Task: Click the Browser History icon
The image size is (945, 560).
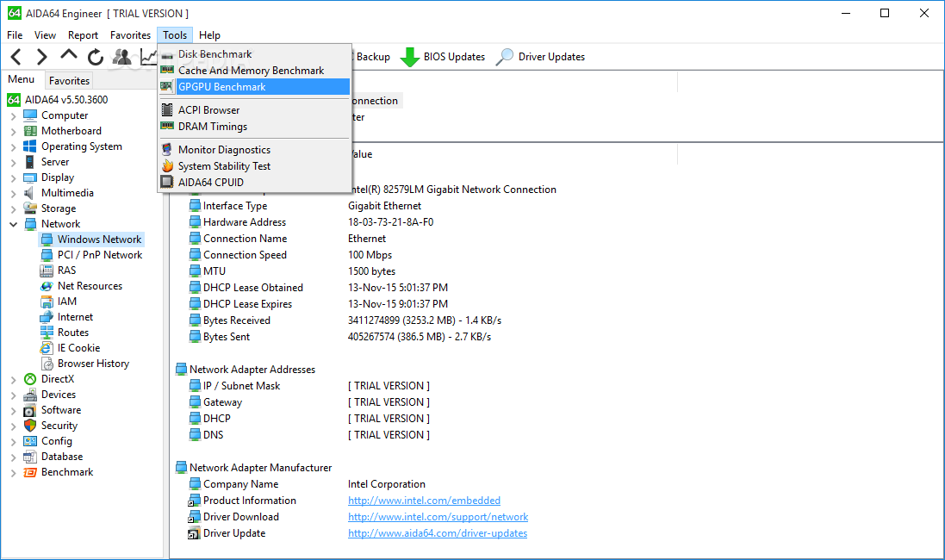Action: pos(47,364)
